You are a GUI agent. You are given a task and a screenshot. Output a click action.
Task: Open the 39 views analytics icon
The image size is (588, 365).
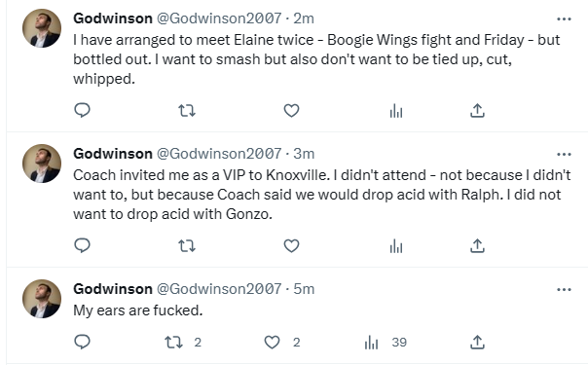click(x=371, y=342)
